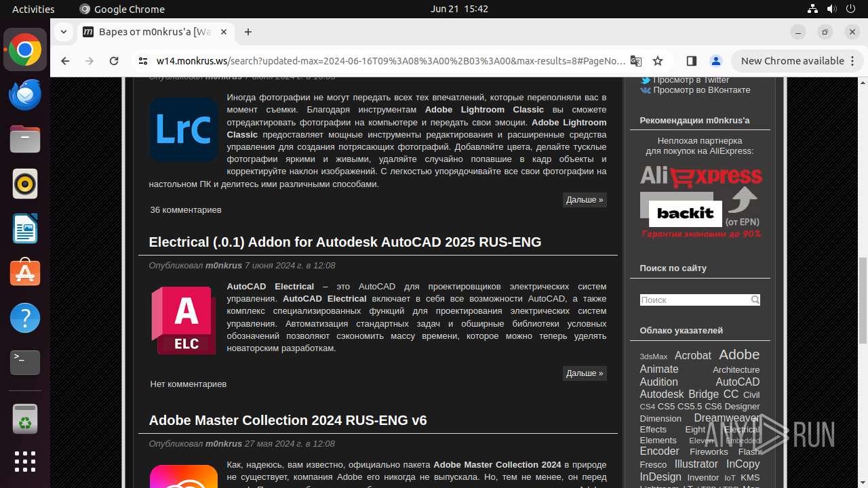Click the 3dsMax tag link
Viewport: 868px width, 488px height.
pyautogui.click(x=654, y=357)
